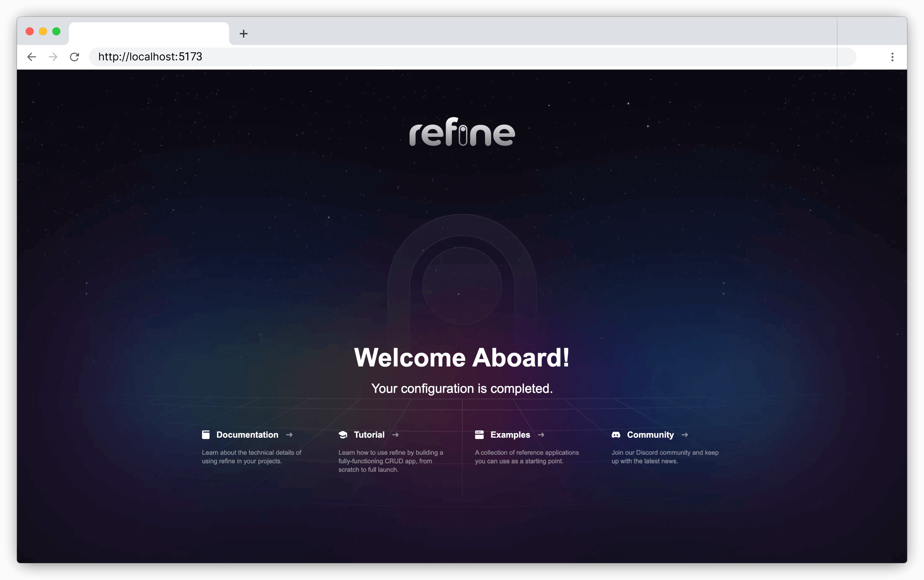Click arrow next to Documentation
924x580 pixels.
pos(289,435)
